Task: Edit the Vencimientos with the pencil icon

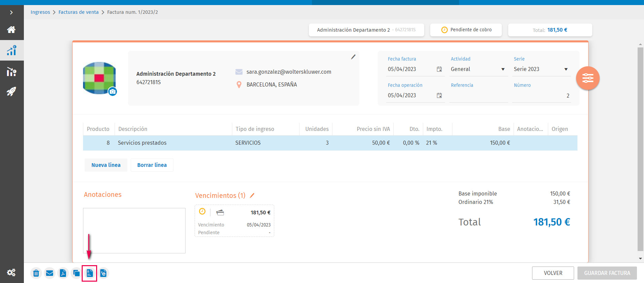Action: pos(252,196)
